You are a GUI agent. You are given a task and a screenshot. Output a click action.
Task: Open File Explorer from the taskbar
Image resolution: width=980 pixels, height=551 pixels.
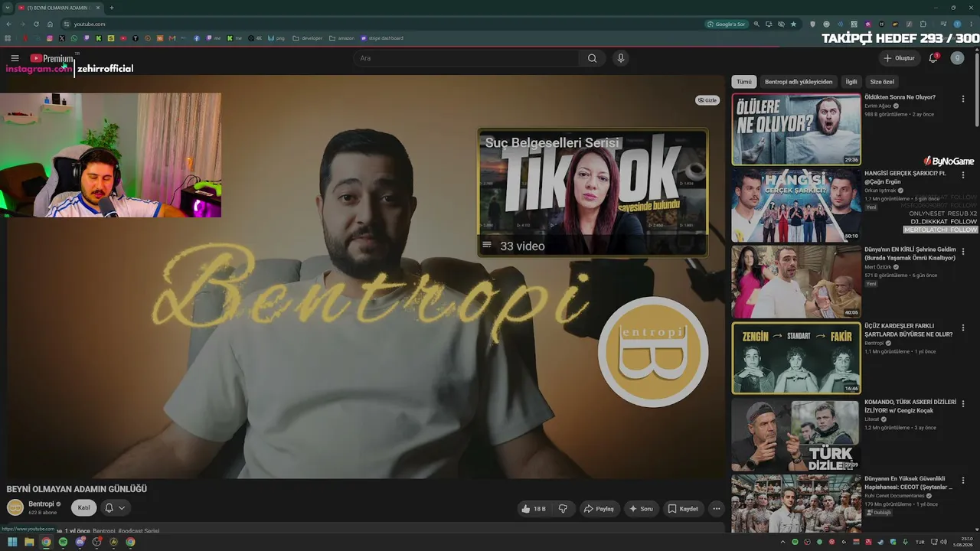click(29, 542)
